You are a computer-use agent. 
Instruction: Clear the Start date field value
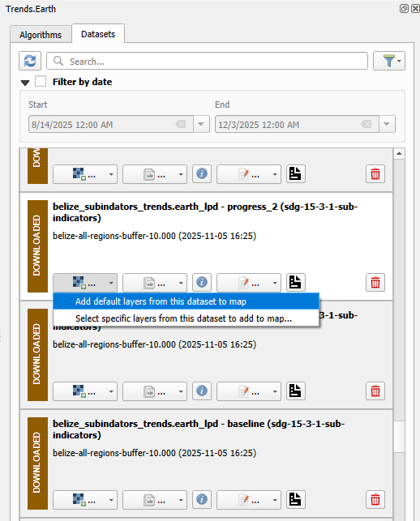[x=181, y=124]
